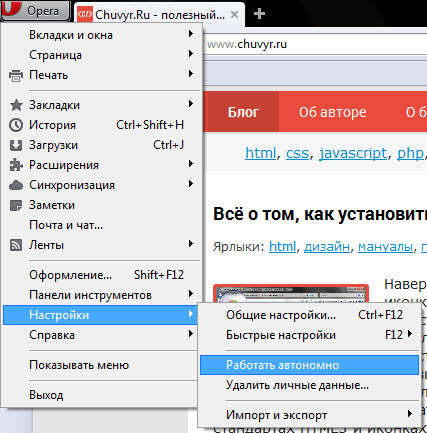Expand Печать submenu arrow
The width and height of the screenshot is (427, 433).
point(191,74)
